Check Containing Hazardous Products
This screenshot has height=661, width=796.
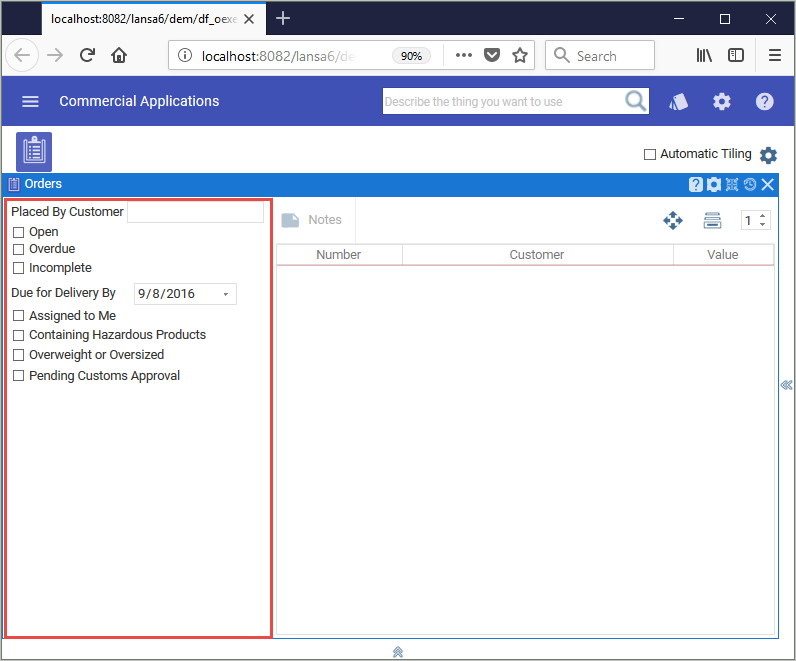pyautogui.click(x=18, y=335)
